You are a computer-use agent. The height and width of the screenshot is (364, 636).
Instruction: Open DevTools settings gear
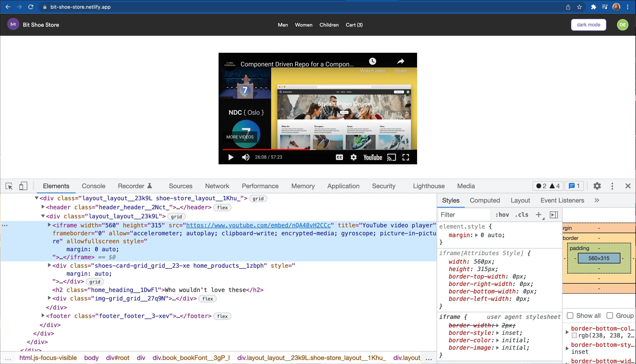(x=597, y=186)
